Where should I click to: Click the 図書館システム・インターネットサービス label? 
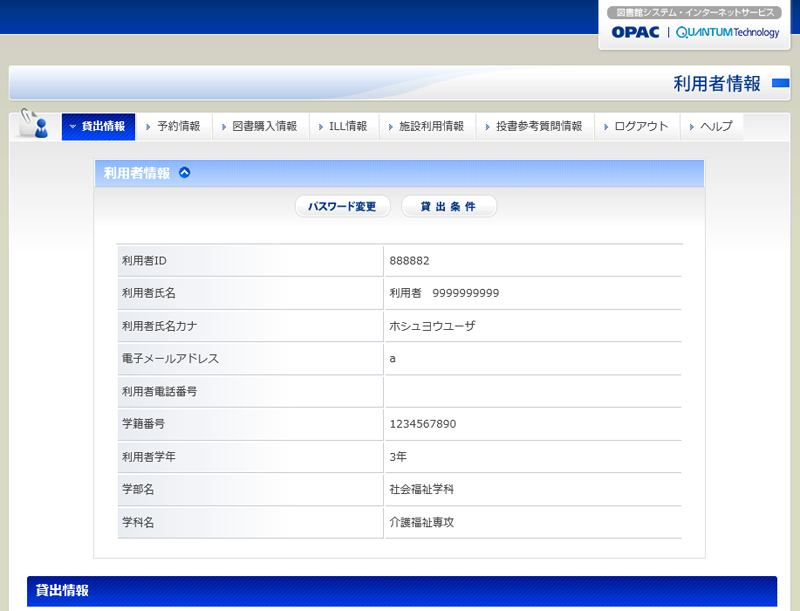694,12
